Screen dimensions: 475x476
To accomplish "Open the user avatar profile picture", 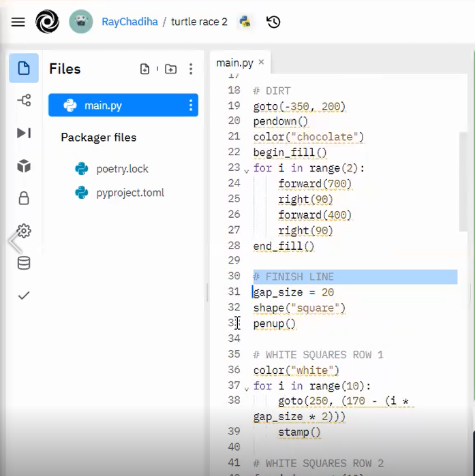I will (x=81, y=22).
